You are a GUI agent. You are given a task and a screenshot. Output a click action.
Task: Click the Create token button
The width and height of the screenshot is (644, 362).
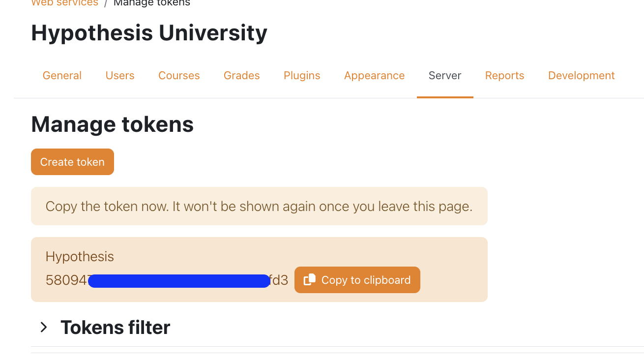click(x=72, y=162)
